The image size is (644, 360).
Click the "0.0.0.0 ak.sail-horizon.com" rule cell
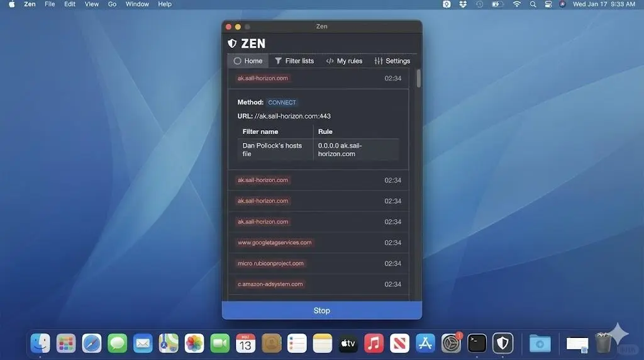pos(356,150)
